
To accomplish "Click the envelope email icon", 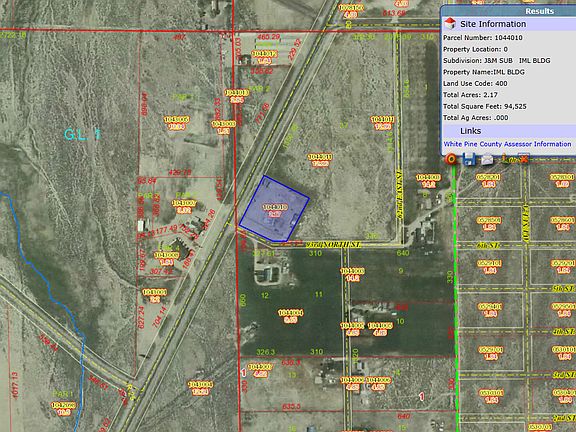I will (487, 160).
